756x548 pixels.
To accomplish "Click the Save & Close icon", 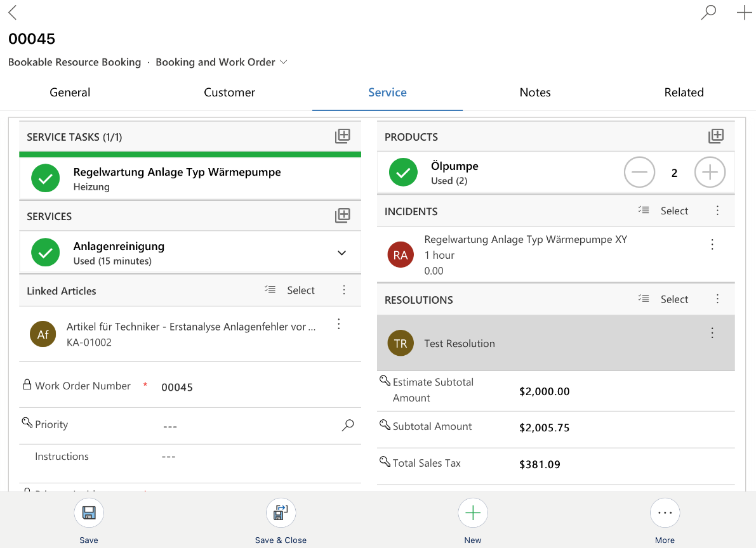I will [x=281, y=513].
